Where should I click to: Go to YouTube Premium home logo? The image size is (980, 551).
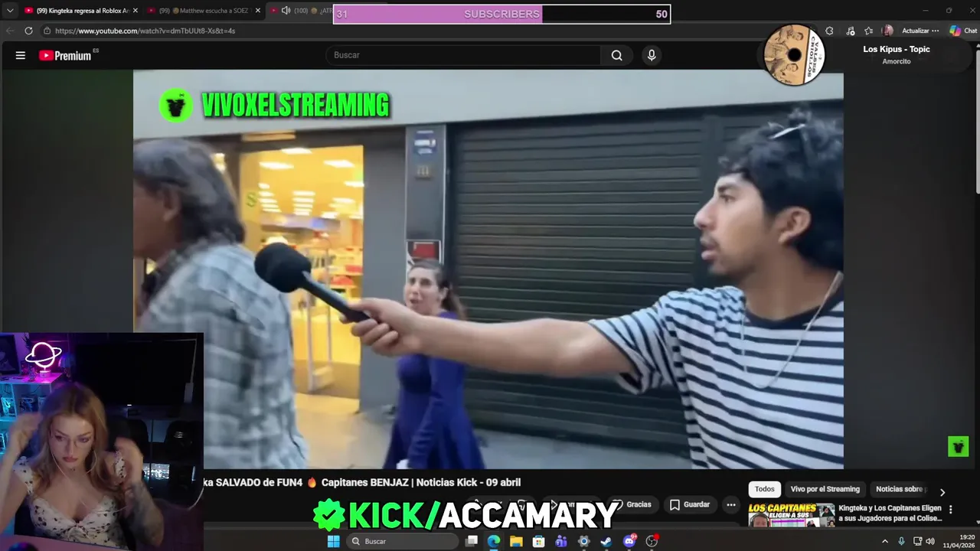(65, 55)
